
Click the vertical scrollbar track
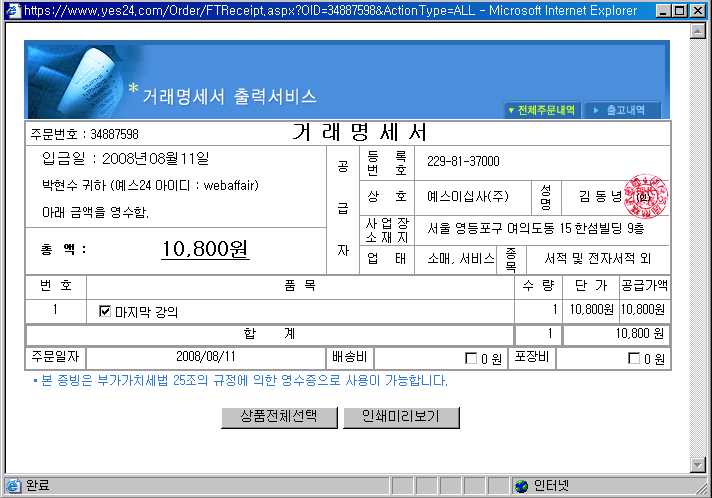click(697, 248)
